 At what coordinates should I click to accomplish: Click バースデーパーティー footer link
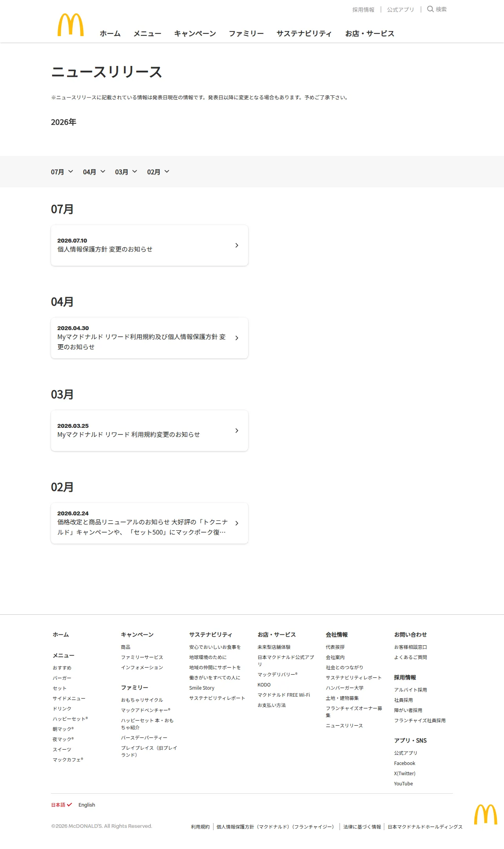tap(144, 738)
